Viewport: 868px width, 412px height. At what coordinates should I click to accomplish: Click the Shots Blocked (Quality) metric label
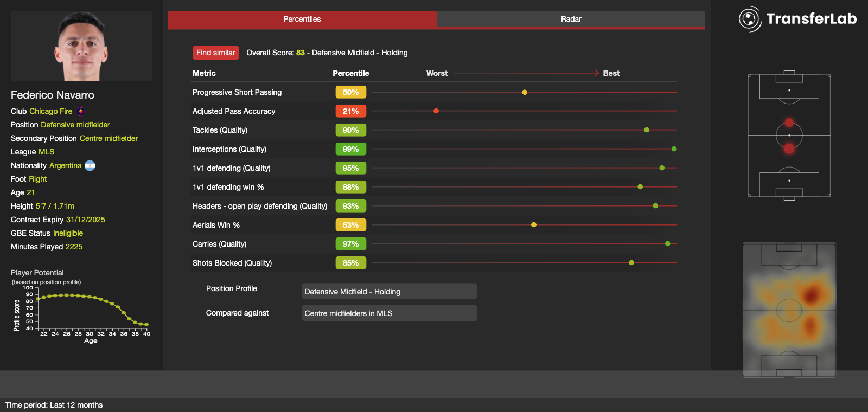pyautogui.click(x=232, y=263)
